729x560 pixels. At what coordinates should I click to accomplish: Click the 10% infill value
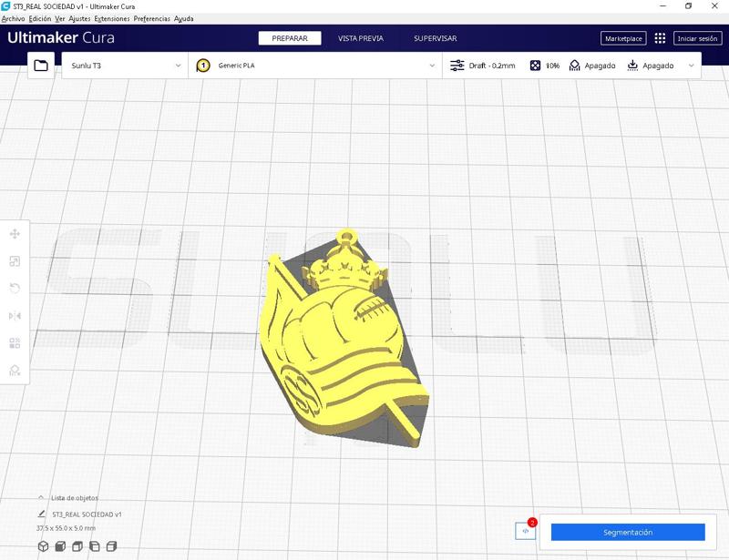552,66
